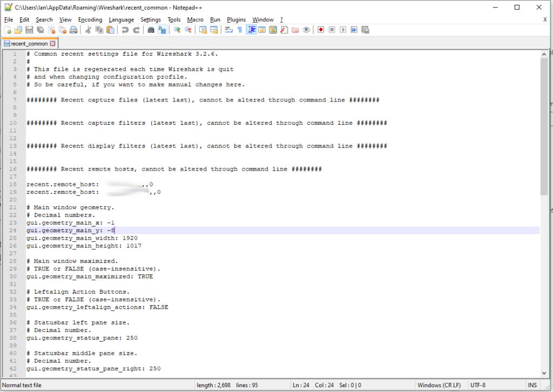Open the Run menu

(x=215, y=20)
